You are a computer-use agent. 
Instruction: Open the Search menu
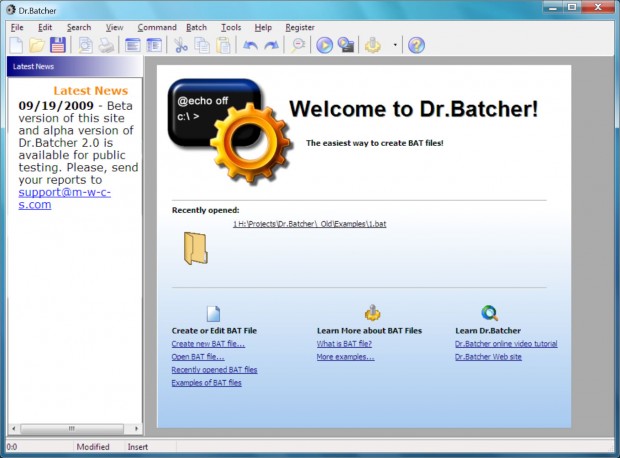[79, 27]
